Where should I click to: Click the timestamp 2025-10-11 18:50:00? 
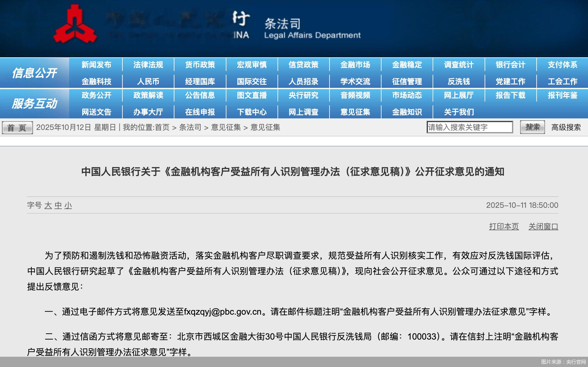tap(522, 205)
